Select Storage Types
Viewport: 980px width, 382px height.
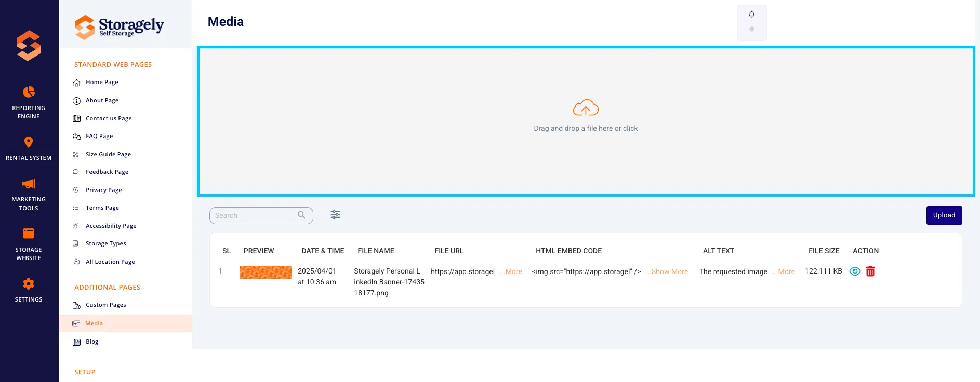(106, 243)
